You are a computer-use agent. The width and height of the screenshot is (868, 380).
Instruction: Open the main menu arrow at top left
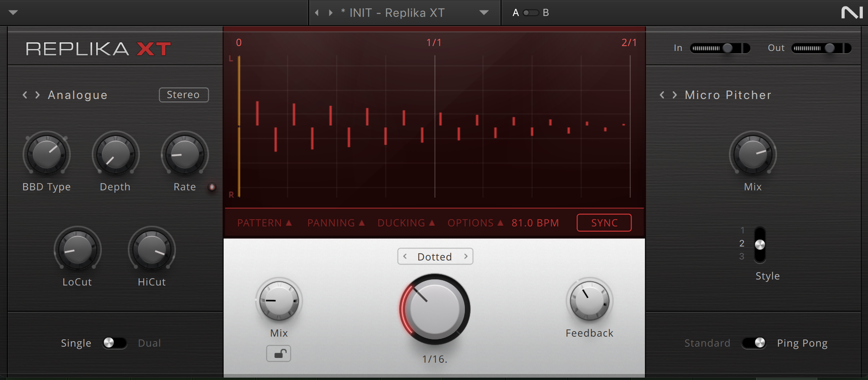[13, 12]
